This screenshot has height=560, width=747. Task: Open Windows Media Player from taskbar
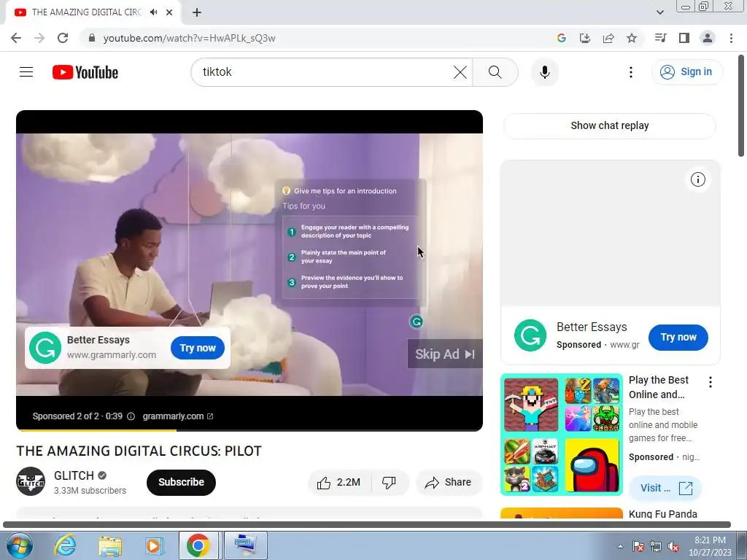pos(155,545)
